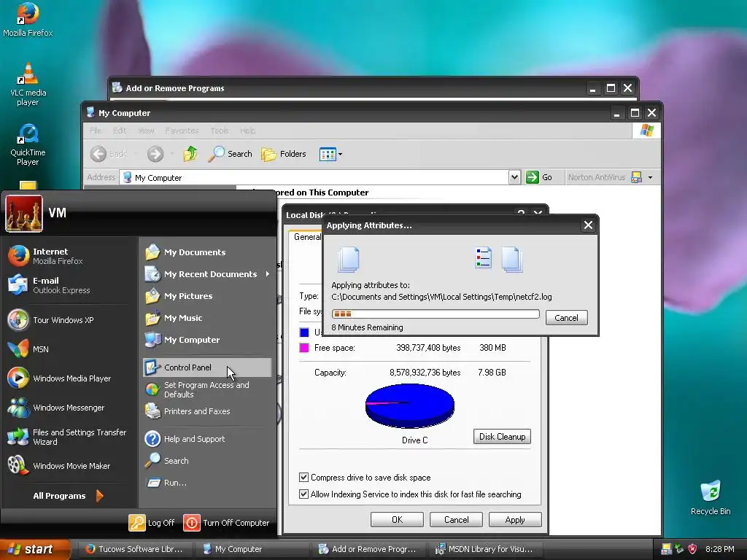Uncheck Allow Indexing Service checkbox
This screenshot has width=747, height=560.
tap(303, 494)
